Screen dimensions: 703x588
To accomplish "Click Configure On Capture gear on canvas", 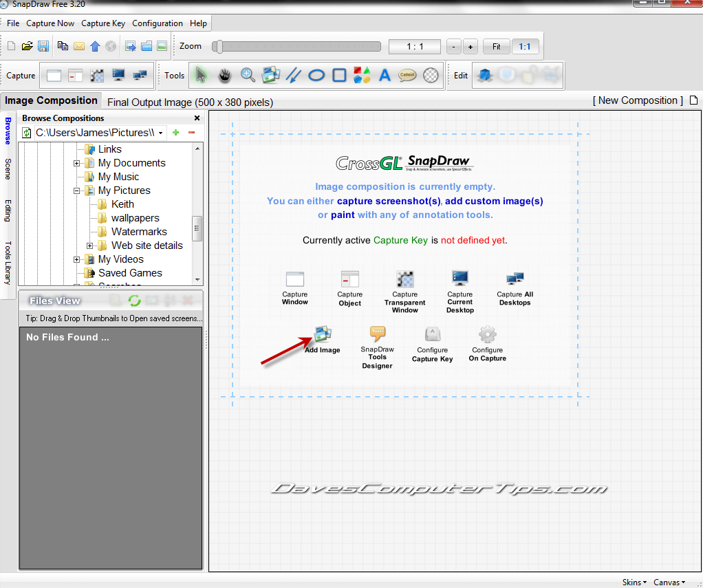I will point(487,344).
